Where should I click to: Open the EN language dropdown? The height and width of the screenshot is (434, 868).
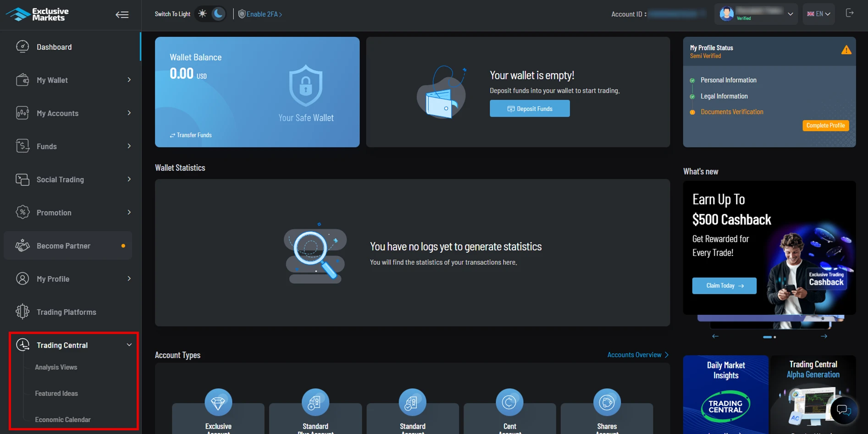coord(818,14)
